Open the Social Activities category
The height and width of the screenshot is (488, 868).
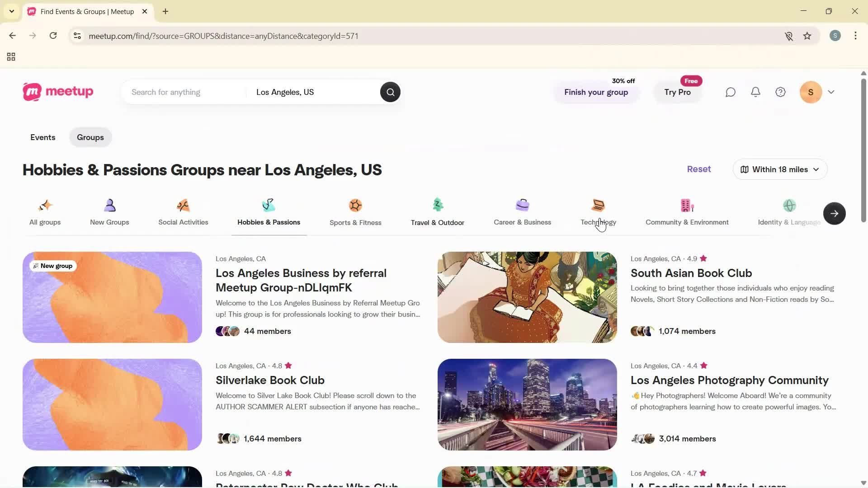(x=183, y=211)
